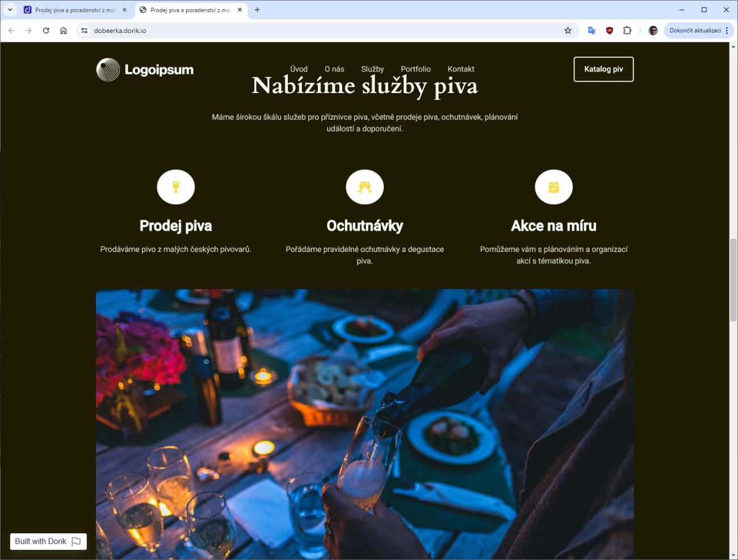
Task: Open the uBlock Origin shield extension icon
Action: coord(610,31)
